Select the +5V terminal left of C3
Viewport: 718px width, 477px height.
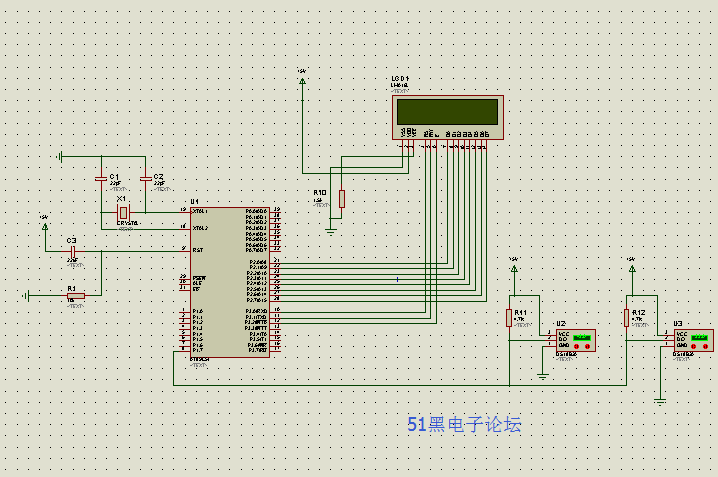[44, 224]
